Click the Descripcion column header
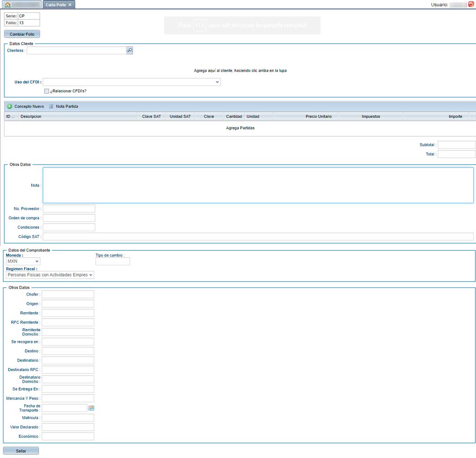476x458 pixels. point(76,117)
